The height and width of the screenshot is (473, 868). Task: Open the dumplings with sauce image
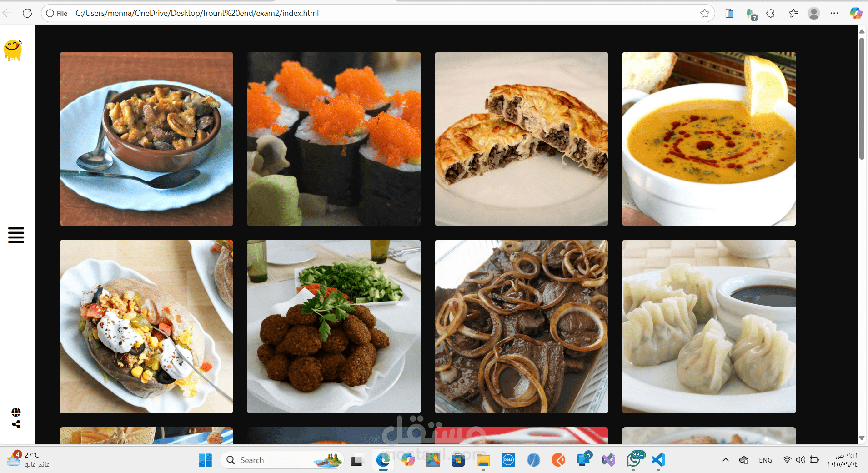coord(709,327)
